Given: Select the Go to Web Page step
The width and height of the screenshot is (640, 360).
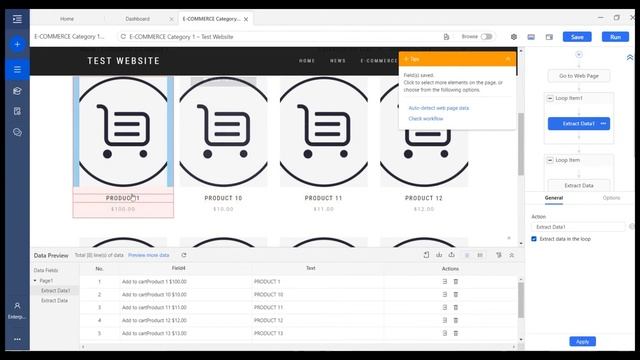Looking at the screenshot, I should pyautogui.click(x=579, y=76).
